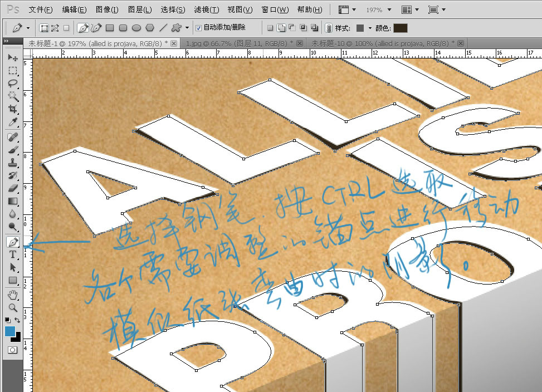
Task: Open the 滤镜(T) menu
Action: [206, 9]
